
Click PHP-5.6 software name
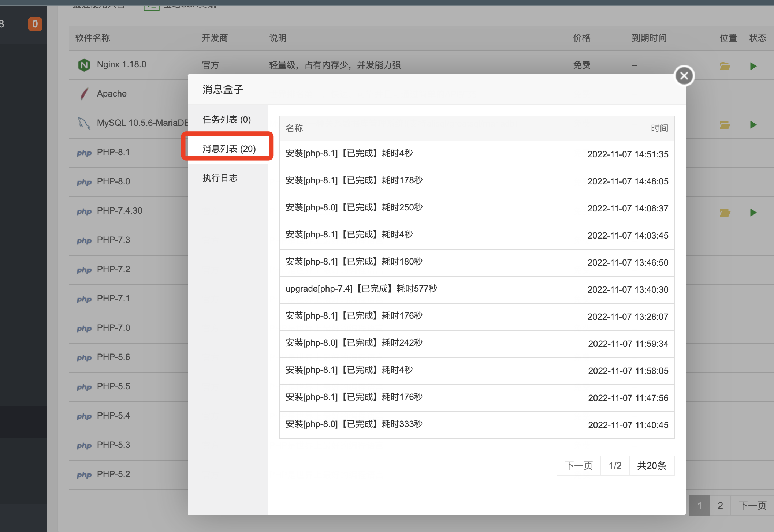click(x=114, y=357)
